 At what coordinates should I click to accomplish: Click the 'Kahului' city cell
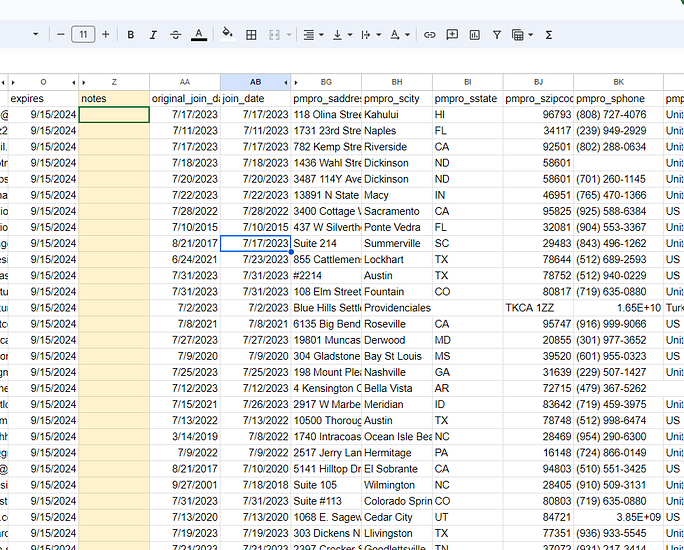click(x=397, y=115)
